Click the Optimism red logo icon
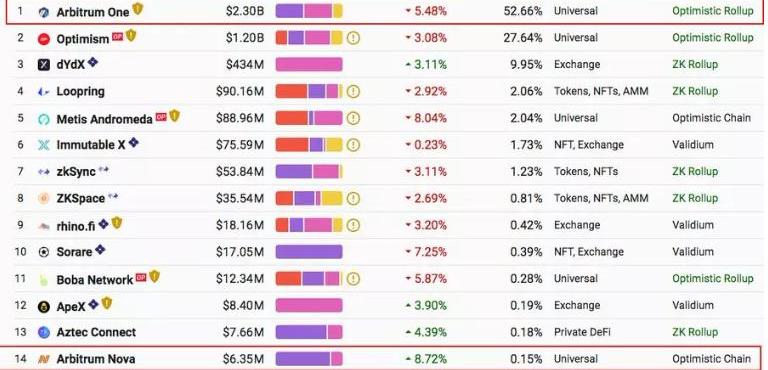The width and height of the screenshot is (768, 370). (44, 39)
